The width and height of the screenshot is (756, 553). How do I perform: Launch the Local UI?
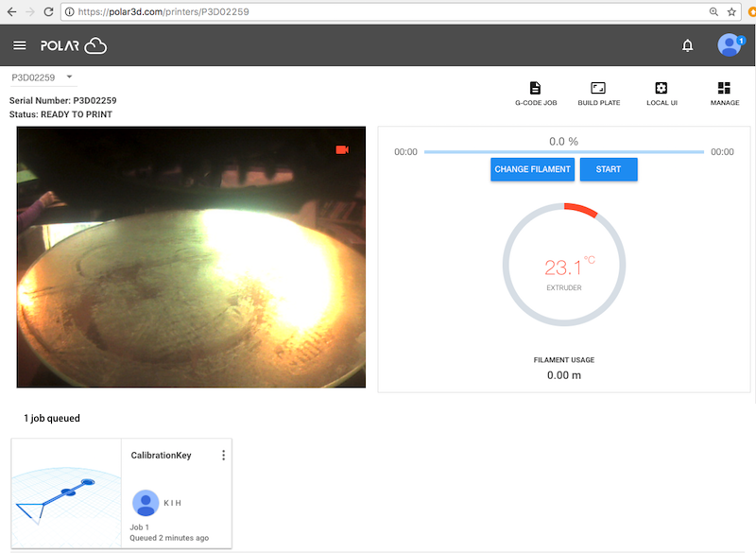[x=661, y=94]
